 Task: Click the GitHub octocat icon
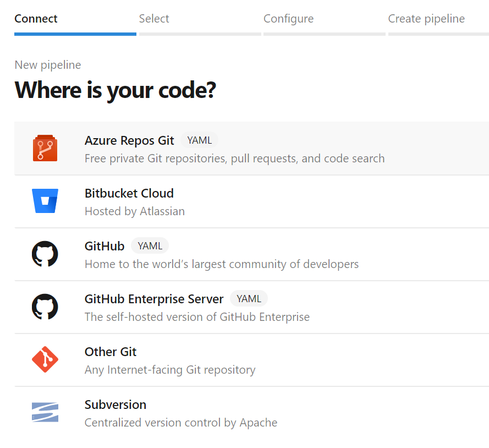pyautogui.click(x=45, y=254)
